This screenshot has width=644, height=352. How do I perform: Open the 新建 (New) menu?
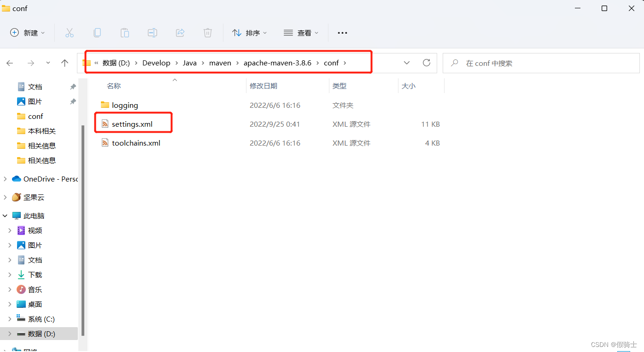click(x=28, y=33)
